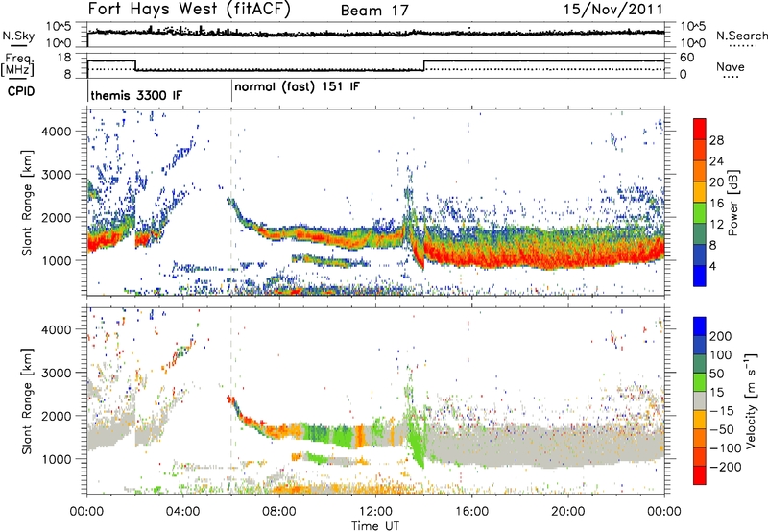Viewport: 768px width, 532px height.
Task: Click the date '15/Nov/2011'
Action: point(613,9)
